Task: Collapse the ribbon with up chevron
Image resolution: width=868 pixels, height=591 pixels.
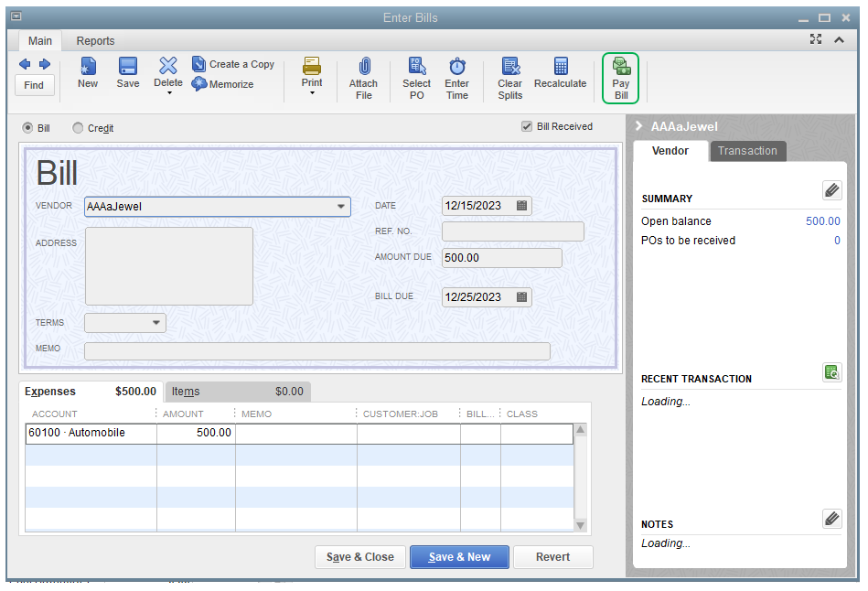Action: tap(840, 40)
